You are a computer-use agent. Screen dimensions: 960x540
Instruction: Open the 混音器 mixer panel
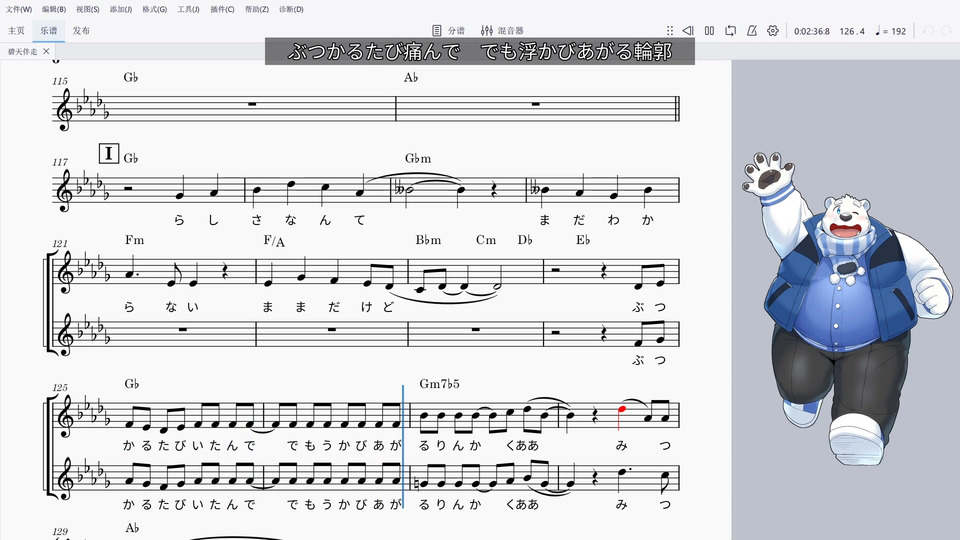pos(502,31)
